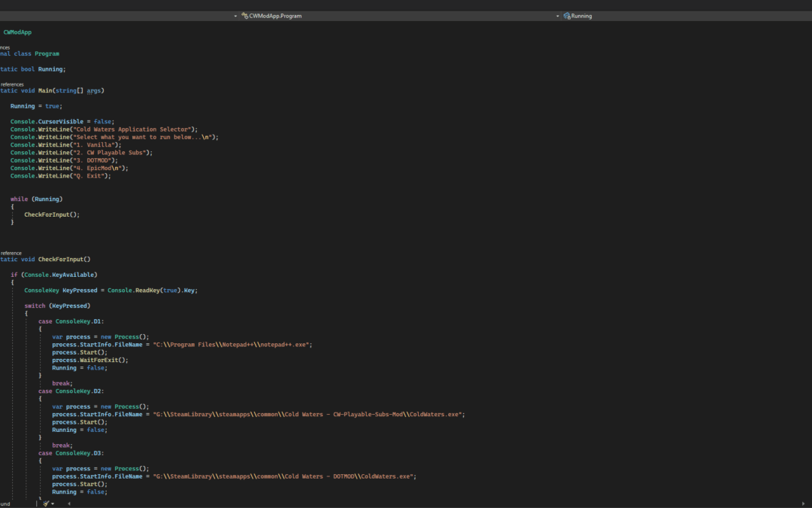Click the notepad++.exe path string
The height and width of the screenshot is (508, 812).
click(231, 345)
